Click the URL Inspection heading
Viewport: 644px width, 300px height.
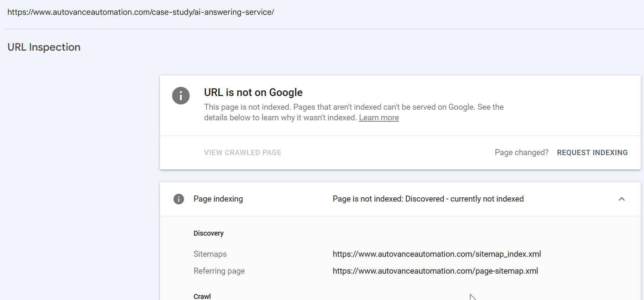coord(44,47)
